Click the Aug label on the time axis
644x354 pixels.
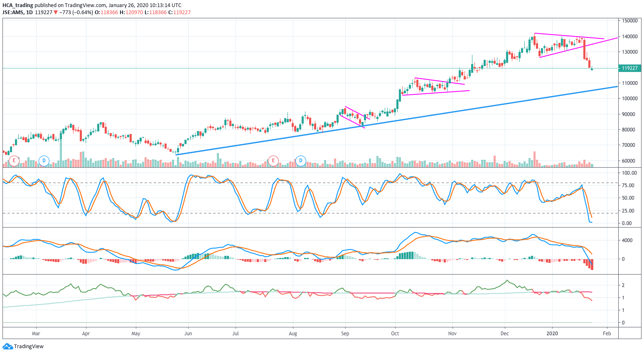(293, 334)
